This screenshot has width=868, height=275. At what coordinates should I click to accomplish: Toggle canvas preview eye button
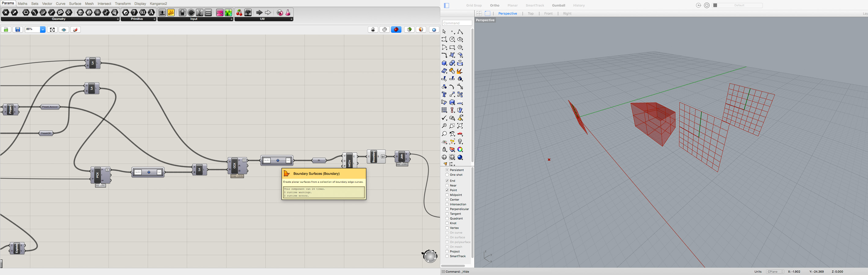64,30
